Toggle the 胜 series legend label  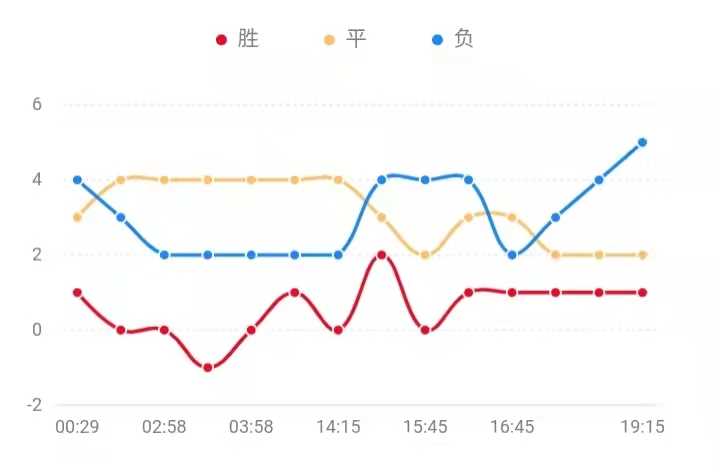[249, 40]
